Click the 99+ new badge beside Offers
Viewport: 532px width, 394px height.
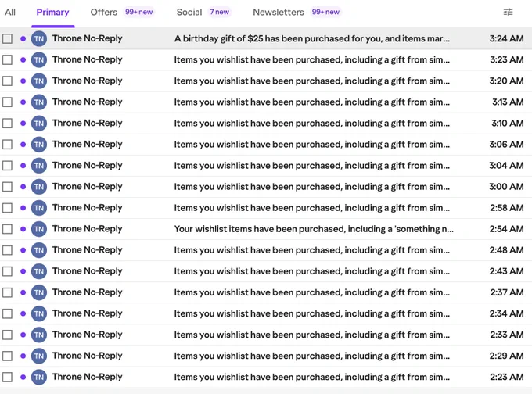[x=138, y=12]
